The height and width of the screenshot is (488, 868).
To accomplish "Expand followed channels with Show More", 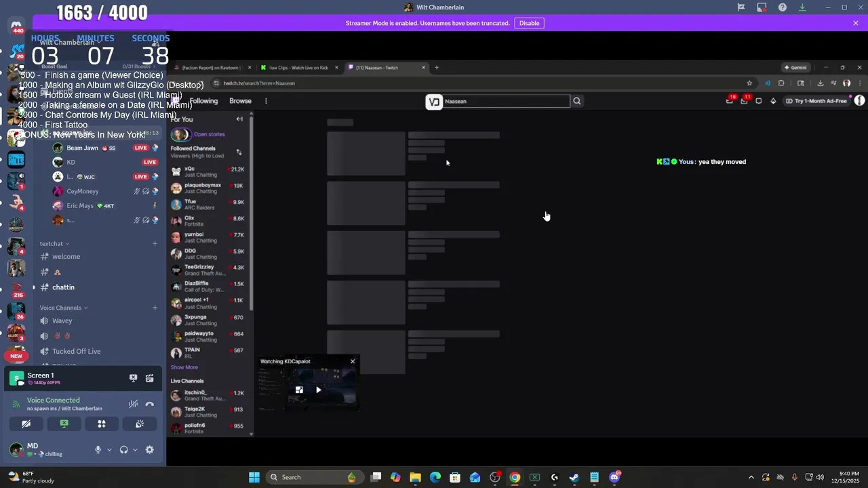I will pos(184,367).
